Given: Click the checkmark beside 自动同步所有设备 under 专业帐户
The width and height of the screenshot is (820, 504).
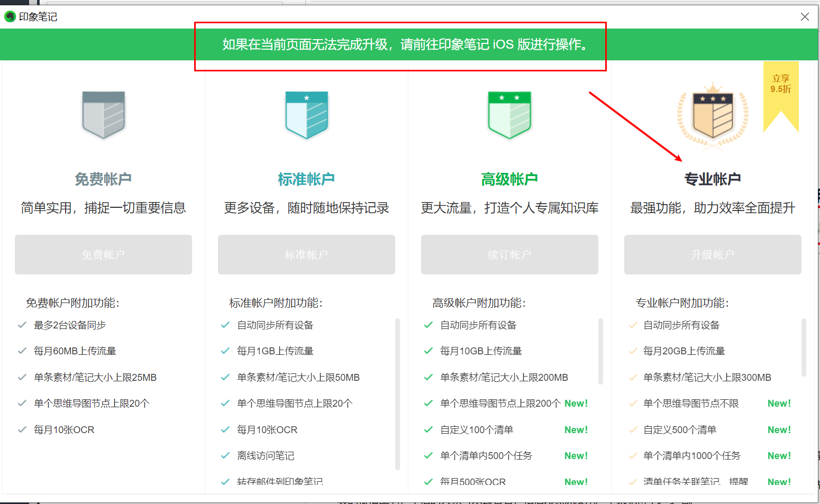Looking at the screenshot, I should (632, 325).
